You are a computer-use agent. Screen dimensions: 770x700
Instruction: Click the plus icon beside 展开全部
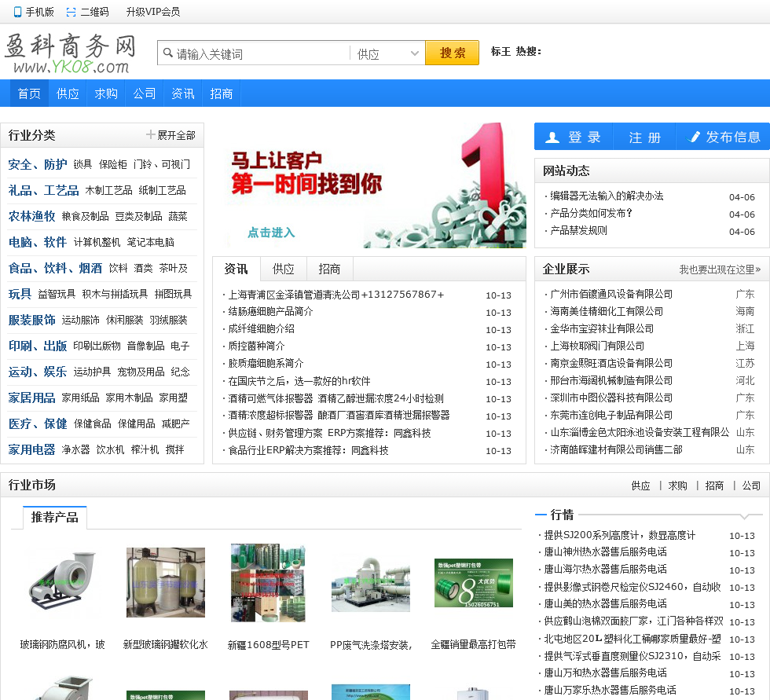(x=150, y=135)
